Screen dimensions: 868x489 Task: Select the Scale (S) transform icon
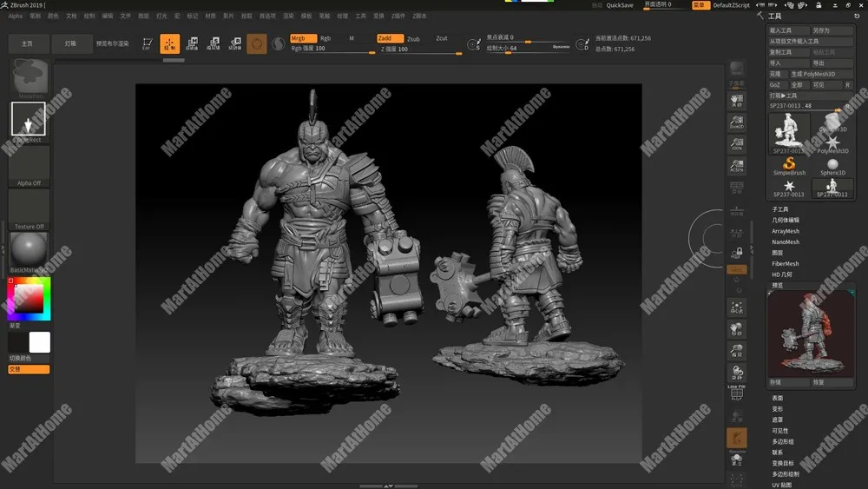[214, 43]
